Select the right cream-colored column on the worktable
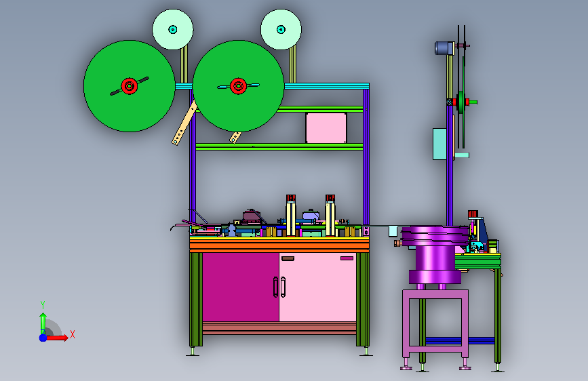Image resolution: width=588 pixels, height=381 pixels. point(330,218)
